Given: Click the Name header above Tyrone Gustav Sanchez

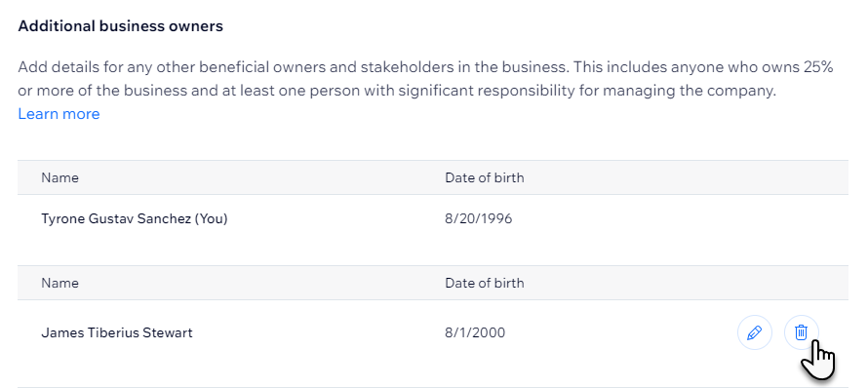Looking at the screenshot, I should click(x=59, y=177).
